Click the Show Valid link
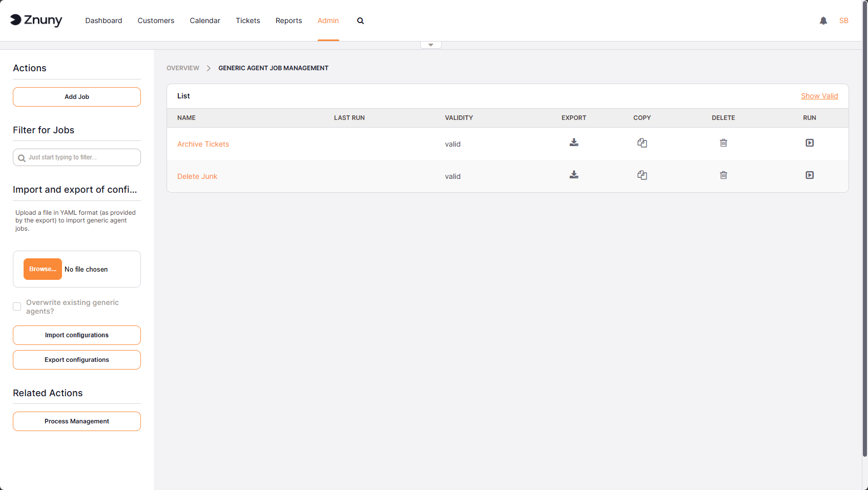 click(819, 96)
